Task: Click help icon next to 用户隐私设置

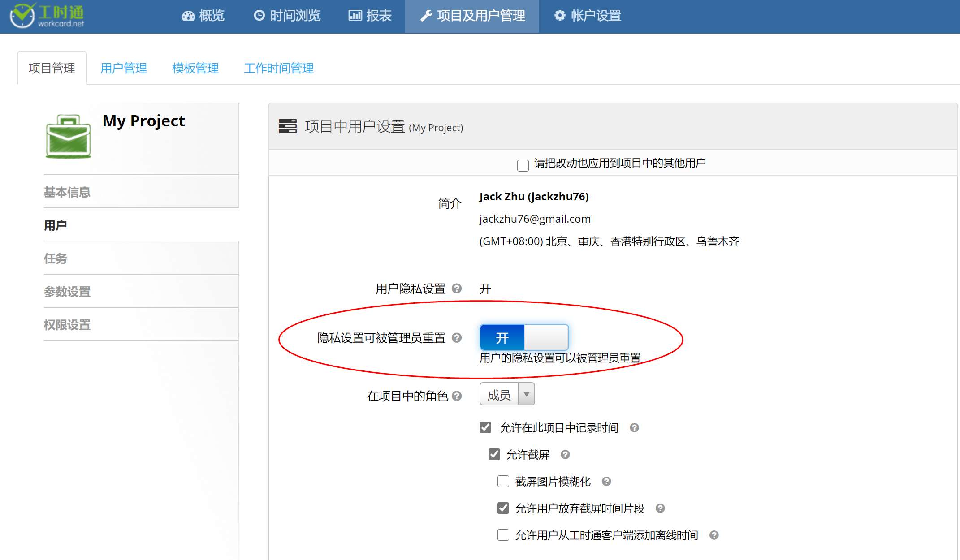Action: click(457, 289)
